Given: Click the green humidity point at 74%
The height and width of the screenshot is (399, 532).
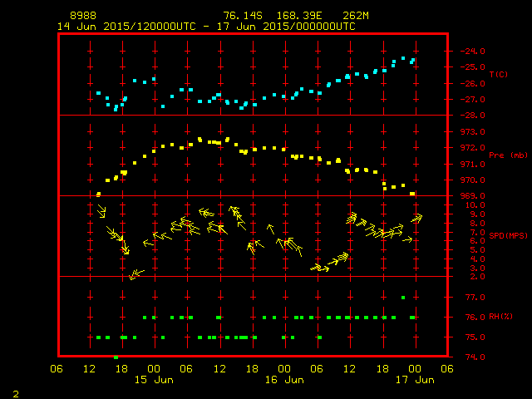Looking at the screenshot, I should [x=116, y=357].
